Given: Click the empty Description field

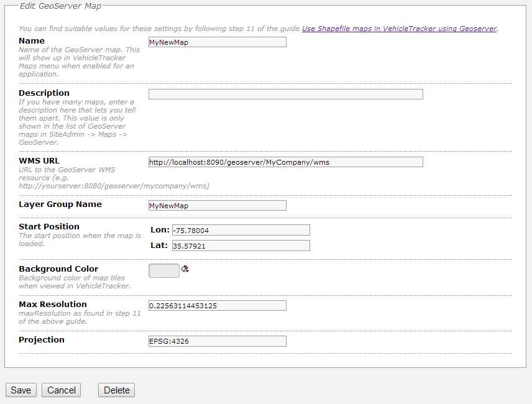Looking at the screenshot, I should click(x=285, y=94).
